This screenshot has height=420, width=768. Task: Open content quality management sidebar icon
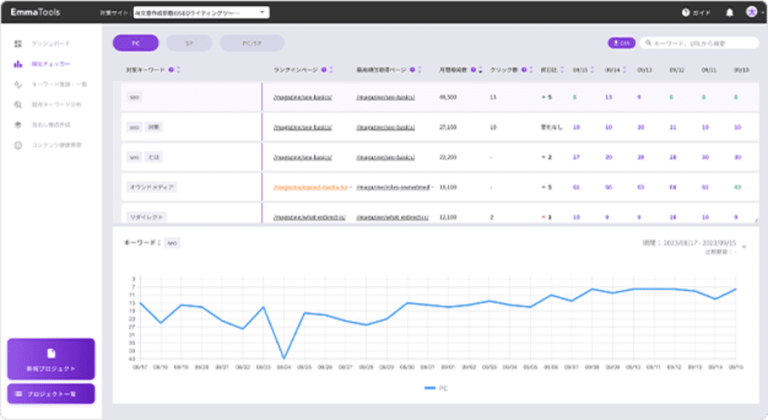coord(18,145)
